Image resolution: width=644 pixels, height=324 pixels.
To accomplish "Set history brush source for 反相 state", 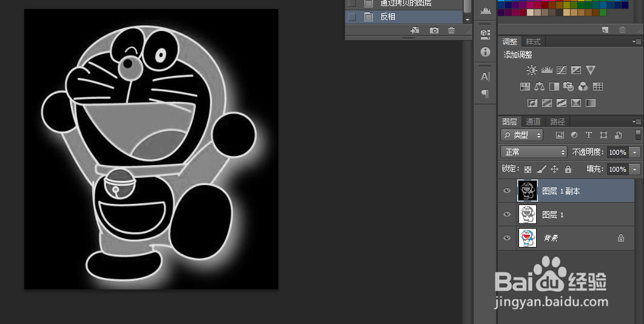I will pos(352,17).
